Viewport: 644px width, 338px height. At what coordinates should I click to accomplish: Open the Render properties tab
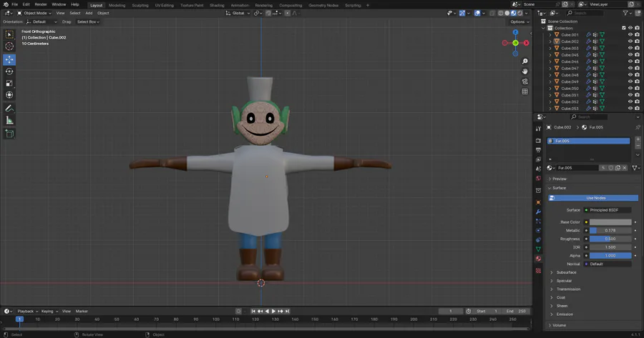pyautogui.click(x=538, y=141)
